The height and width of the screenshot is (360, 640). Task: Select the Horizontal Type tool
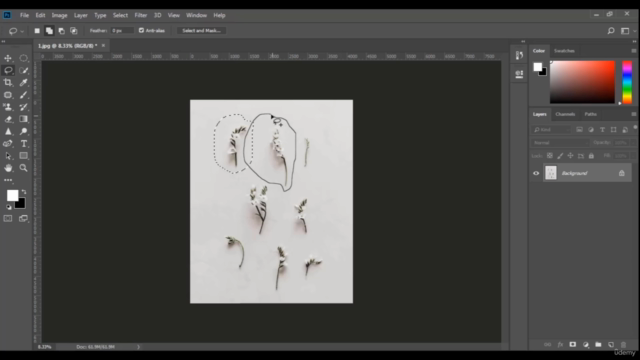[24, 144]
